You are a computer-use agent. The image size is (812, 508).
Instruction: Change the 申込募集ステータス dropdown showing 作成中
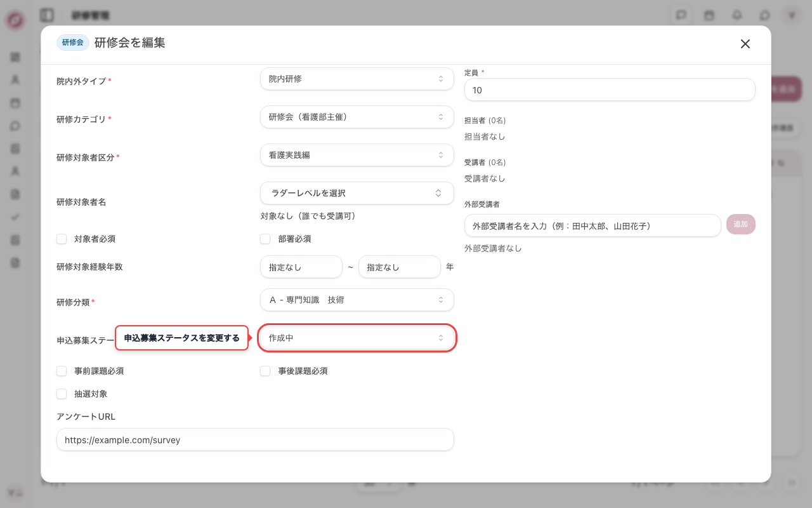tap(357, 338)
